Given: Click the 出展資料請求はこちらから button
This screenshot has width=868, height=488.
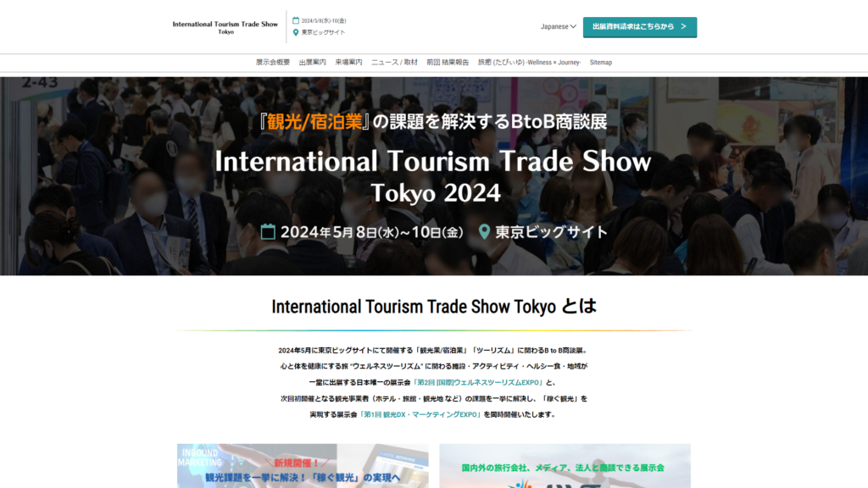Looking at the screenshot, I should coord(639,27).
